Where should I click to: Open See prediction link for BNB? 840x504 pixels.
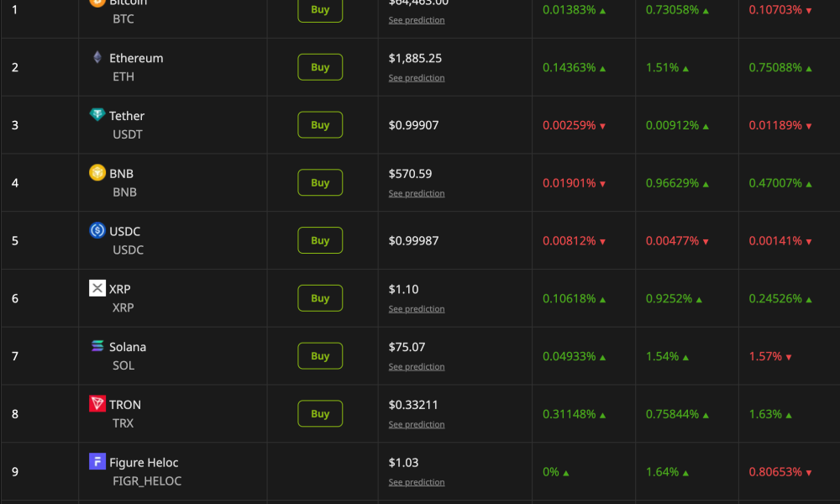click(x=417, y=193)
